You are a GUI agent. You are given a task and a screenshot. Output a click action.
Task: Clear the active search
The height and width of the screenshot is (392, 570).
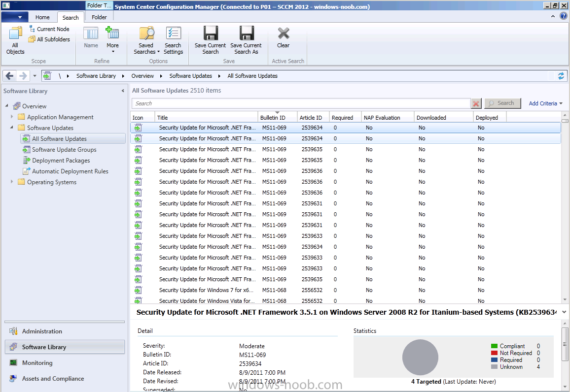coord(284,38)
